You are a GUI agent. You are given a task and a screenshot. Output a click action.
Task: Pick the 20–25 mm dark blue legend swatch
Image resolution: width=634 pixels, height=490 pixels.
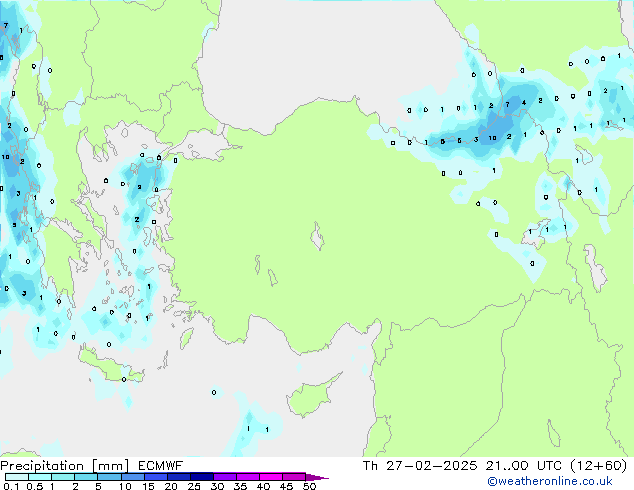pyautogui.click(x=178, y=477)
